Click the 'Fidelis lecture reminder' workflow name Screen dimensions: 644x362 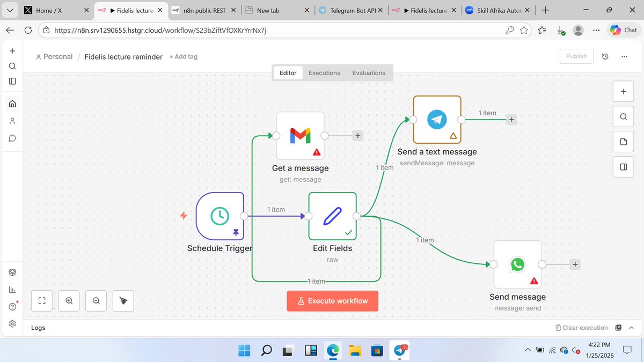point(123,56)
